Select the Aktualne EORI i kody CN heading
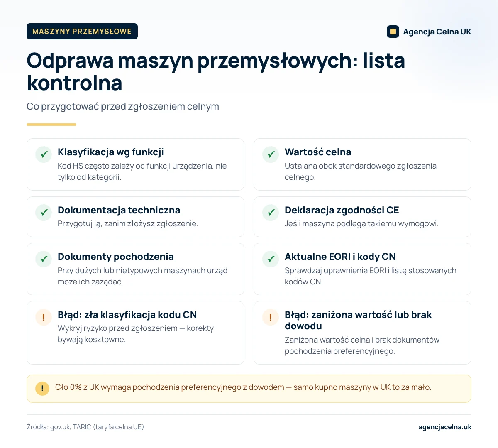Image resolution: width=498 pixels, height=448 pixels. (x=340, y=257)
